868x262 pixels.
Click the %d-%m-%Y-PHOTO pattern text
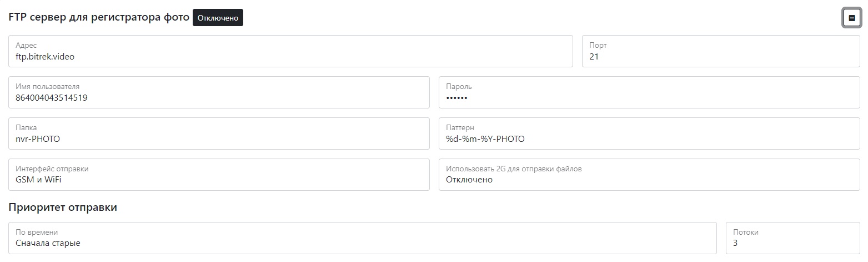point(485,139)
